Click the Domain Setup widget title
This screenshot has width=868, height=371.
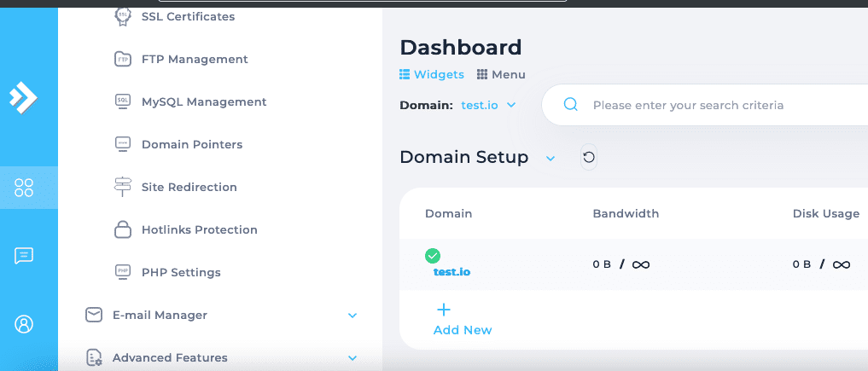coord(464,158)
